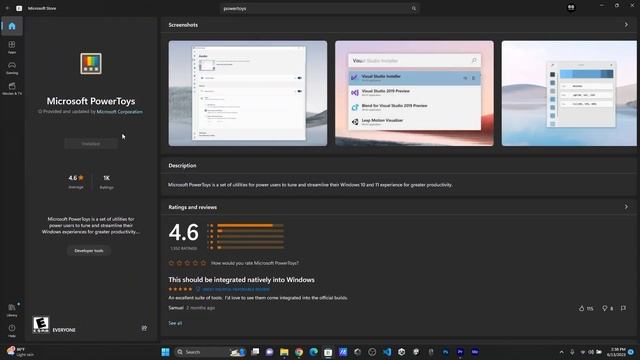Open the user profile avatar
This screenshot has height=360, width=640.
[x=571, y=8]
